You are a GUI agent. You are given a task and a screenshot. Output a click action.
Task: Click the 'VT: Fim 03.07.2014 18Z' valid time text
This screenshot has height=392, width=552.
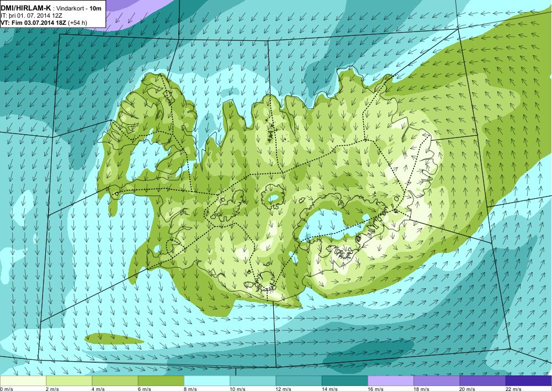34,23
